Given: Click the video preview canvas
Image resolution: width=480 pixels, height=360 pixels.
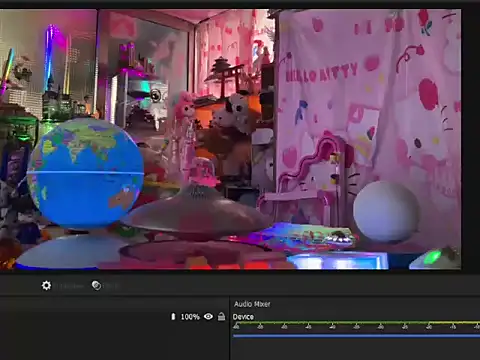Looking at the screenshot, I should (x=230, y=139).
